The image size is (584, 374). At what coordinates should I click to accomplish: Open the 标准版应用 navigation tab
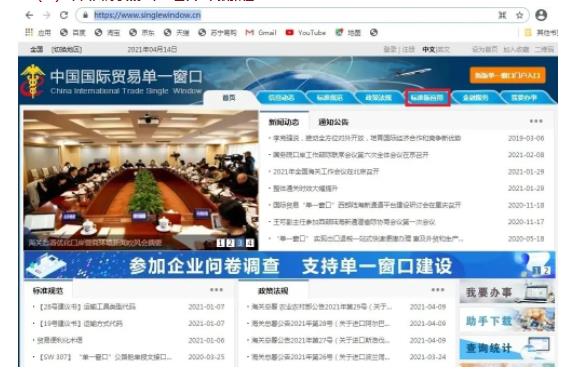(x=427, y=98)
